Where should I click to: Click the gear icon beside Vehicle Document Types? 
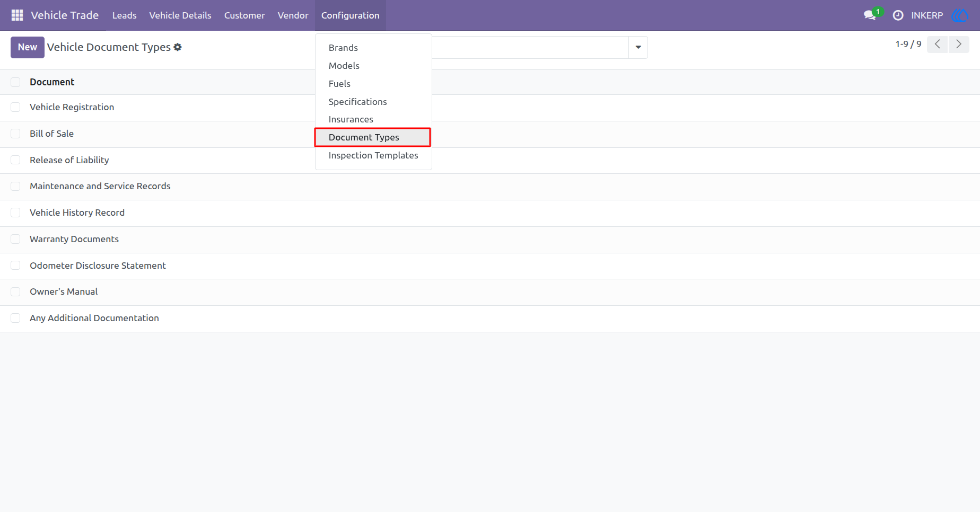click(178, 47)
